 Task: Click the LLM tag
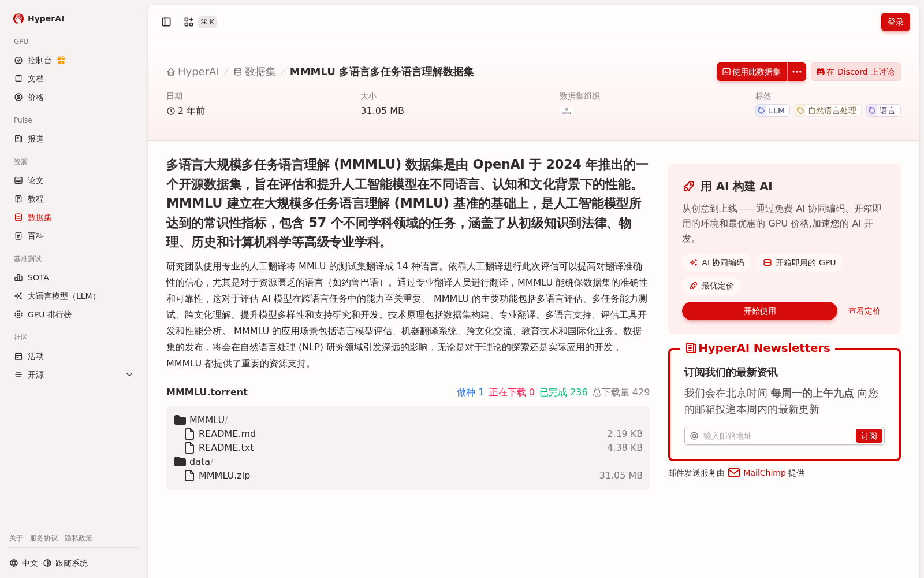click(x=772, y=110)
